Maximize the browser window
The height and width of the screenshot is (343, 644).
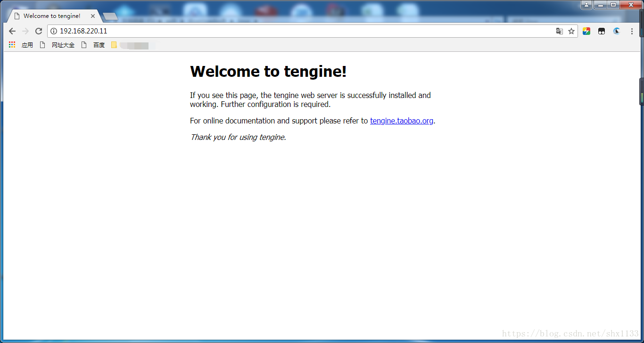613,5
